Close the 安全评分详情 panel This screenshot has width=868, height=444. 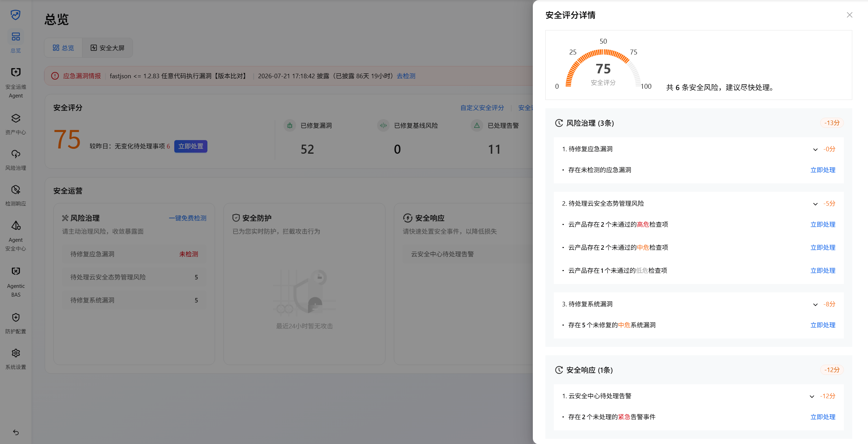849,15
